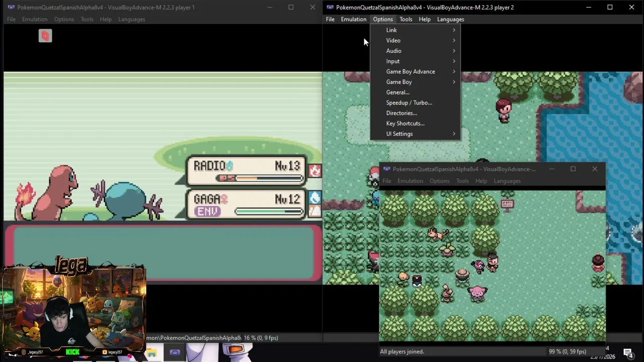Expand the UI Settings submenu
Image resolution: width=644 pixels, height=362 pixels.
coord(415,134)
